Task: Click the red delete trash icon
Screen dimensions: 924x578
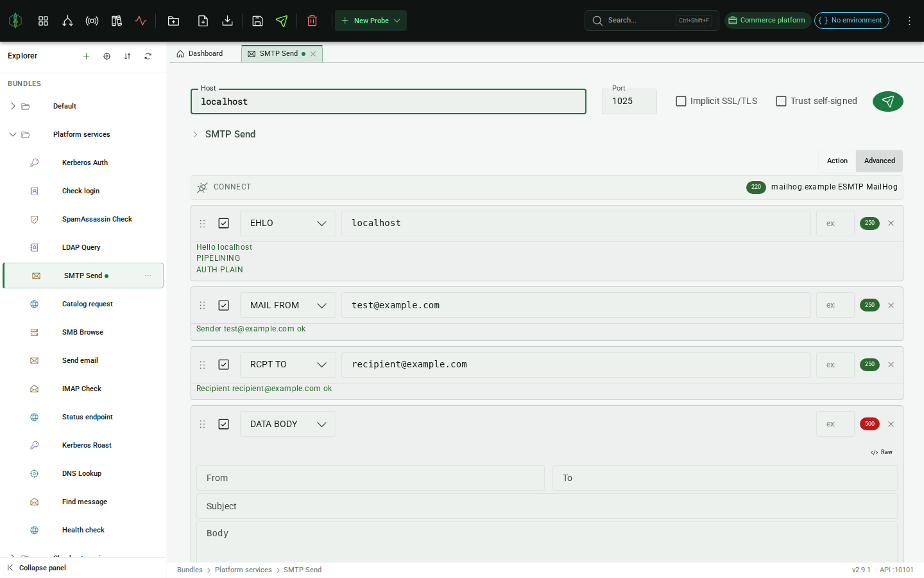Action: coord(312,21)
